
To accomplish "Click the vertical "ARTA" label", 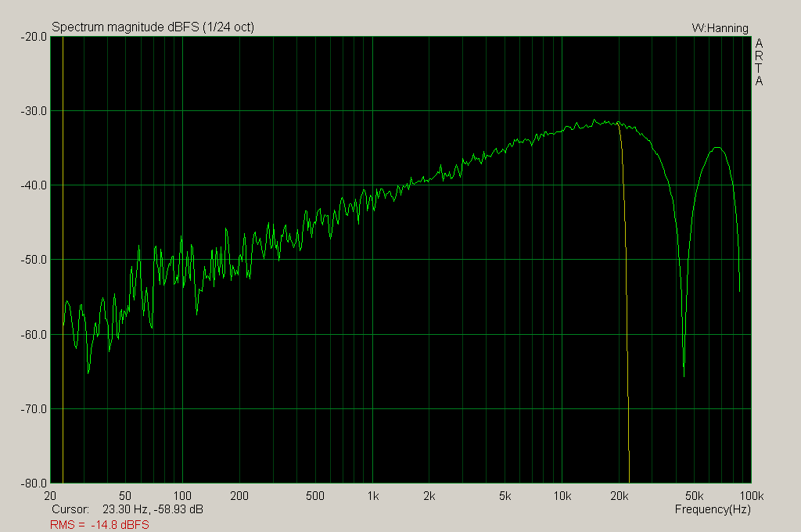I will coord(759,62).
